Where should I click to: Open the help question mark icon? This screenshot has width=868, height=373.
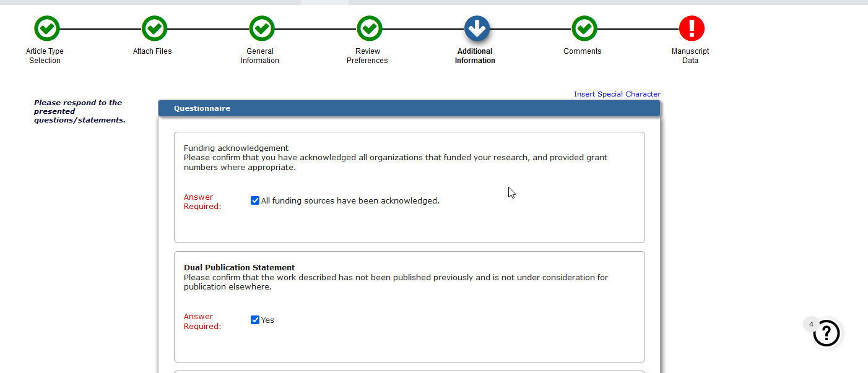click(827, 333)
